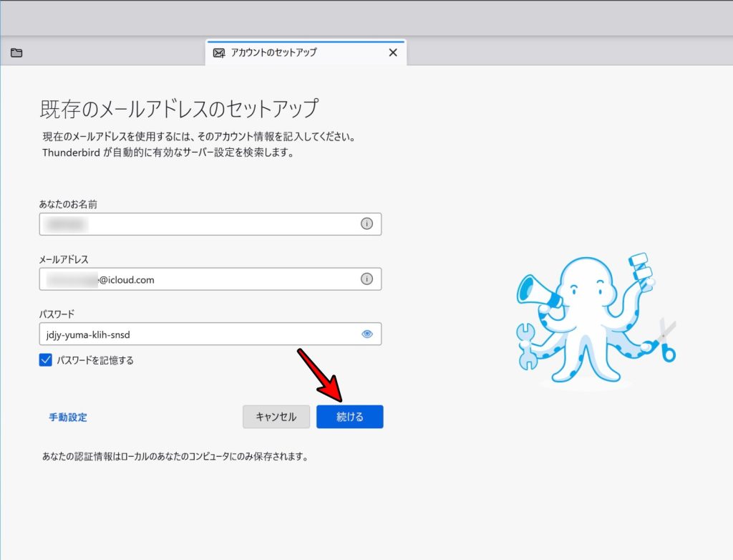Uncheck パスワードを記憶する checkbox
The image size is (733, 560).
(45, 359)
